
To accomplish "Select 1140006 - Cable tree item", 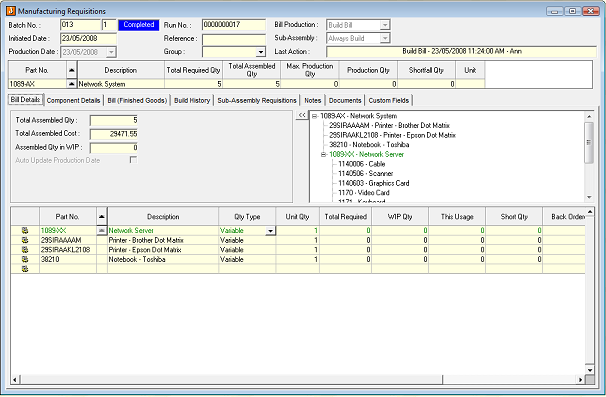I will 361,164.
